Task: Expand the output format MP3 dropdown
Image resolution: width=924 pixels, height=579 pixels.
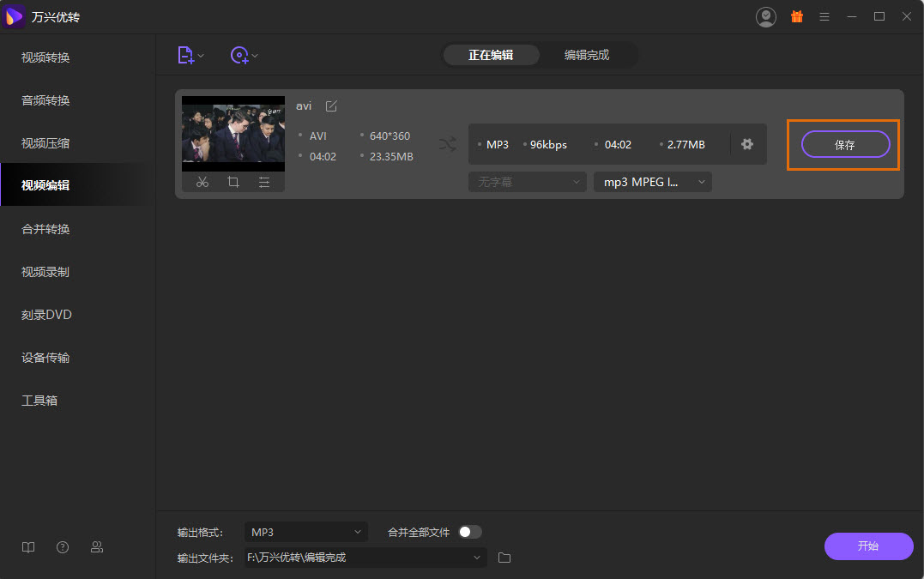Action: point(305,532)
